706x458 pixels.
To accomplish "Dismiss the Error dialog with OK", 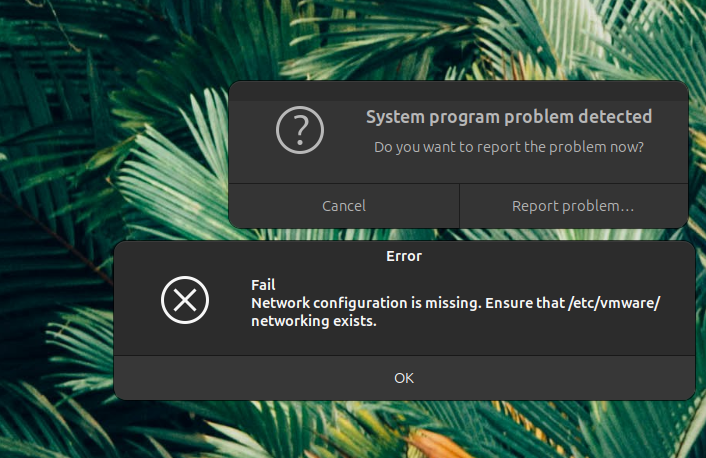I will click(404, 378).
